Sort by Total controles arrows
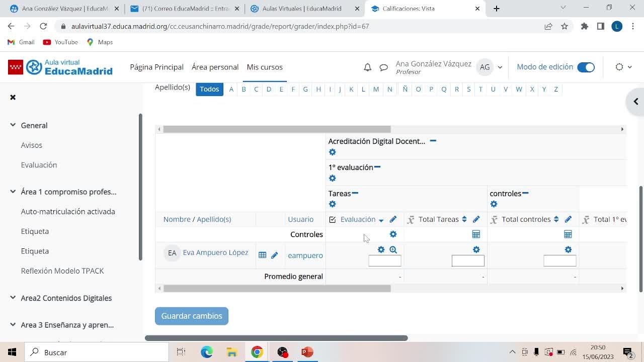Screen dimensions: 644x362 (x=556, y=219)
